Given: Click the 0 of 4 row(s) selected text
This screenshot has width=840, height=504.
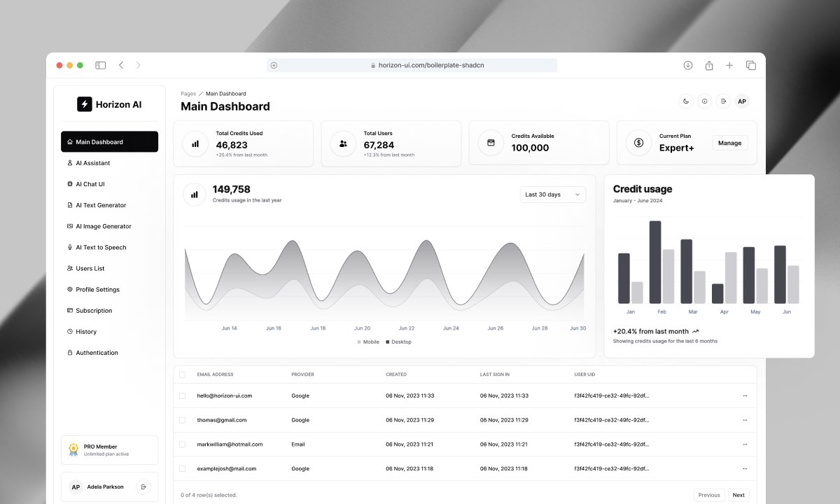Looking at the screenshot, I should [x=209, y=495].
